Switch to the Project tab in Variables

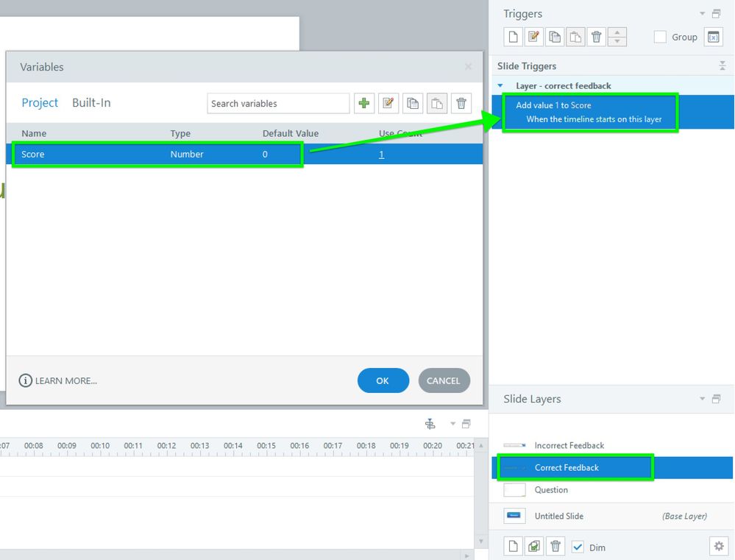click(40, 103)
